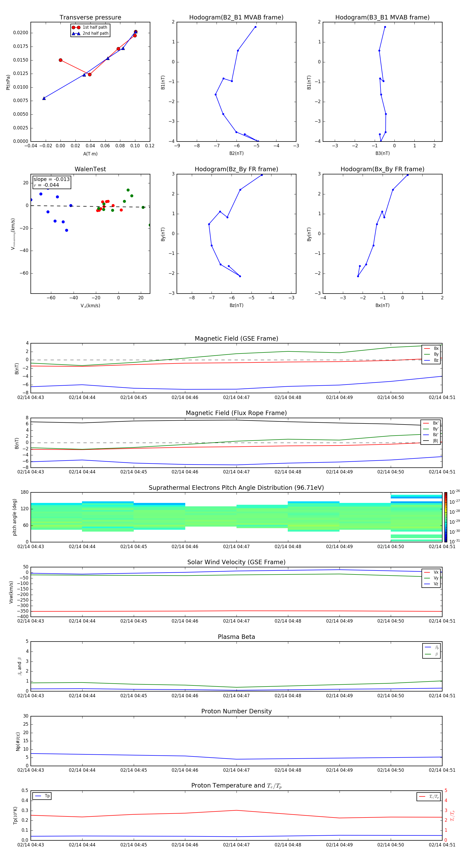Click the Solar Wind Velocity (GSE Frame) title
The width and height of the screenshot is (473, 868).
click(236, 562)
